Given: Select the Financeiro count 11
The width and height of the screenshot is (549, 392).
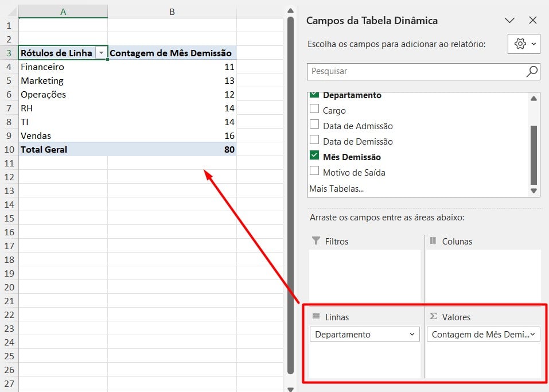Looking at the screenshot, I should pos(172,67).
